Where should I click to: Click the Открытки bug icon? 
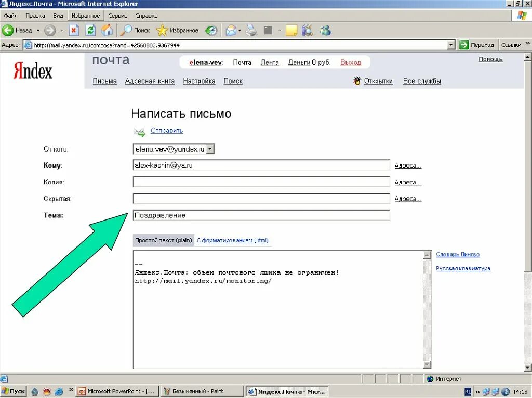pos(357,81)
